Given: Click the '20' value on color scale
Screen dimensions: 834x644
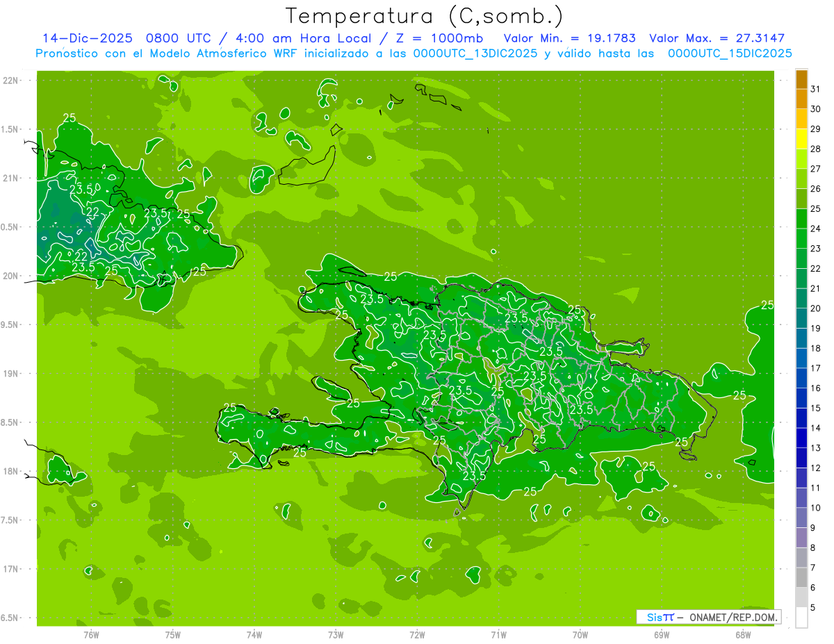Looking at the screenshot, I should 815,308.
